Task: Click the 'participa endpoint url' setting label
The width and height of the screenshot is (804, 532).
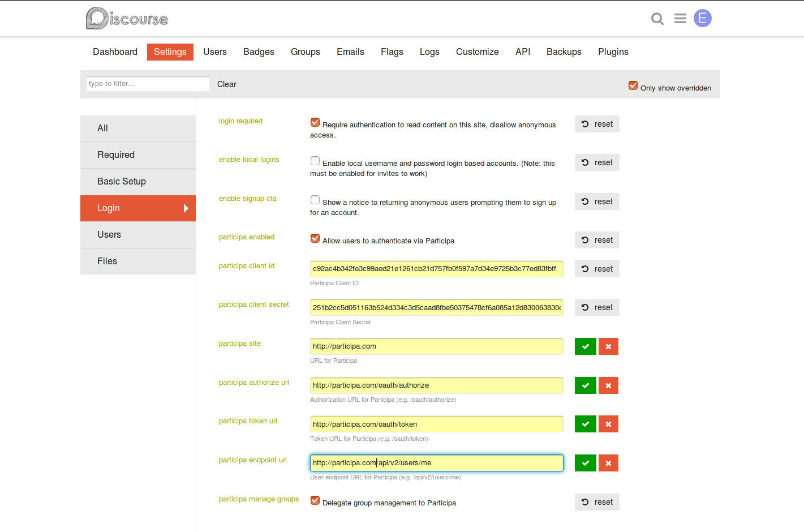Action: [253, 460]
